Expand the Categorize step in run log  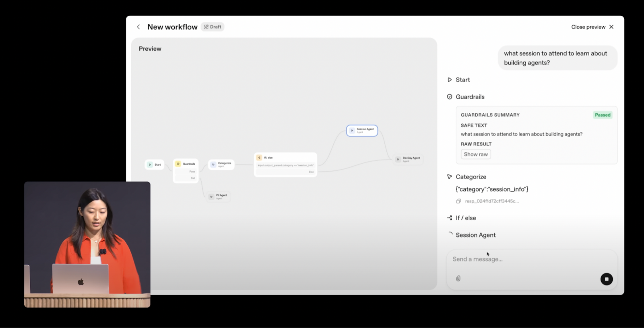[471, 177]
